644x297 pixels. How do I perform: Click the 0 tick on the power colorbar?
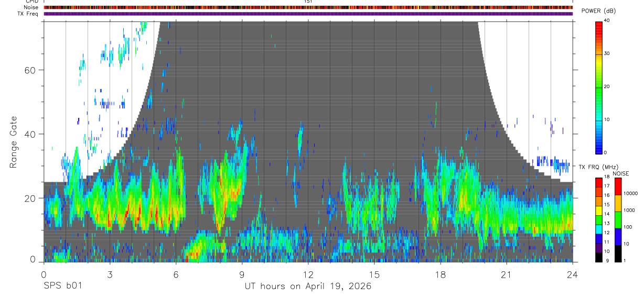coord(606,152)
